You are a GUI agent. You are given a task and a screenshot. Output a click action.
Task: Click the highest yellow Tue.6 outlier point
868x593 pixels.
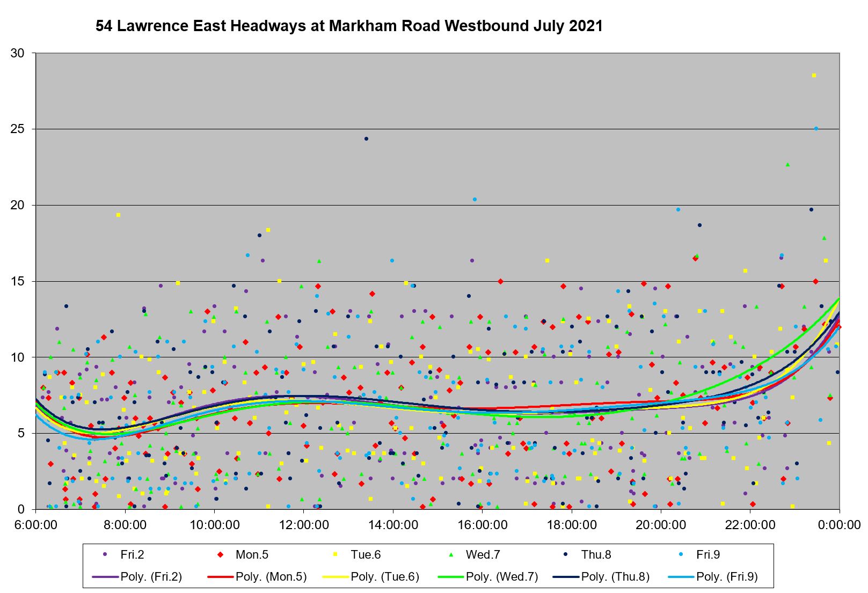(814, 76)
